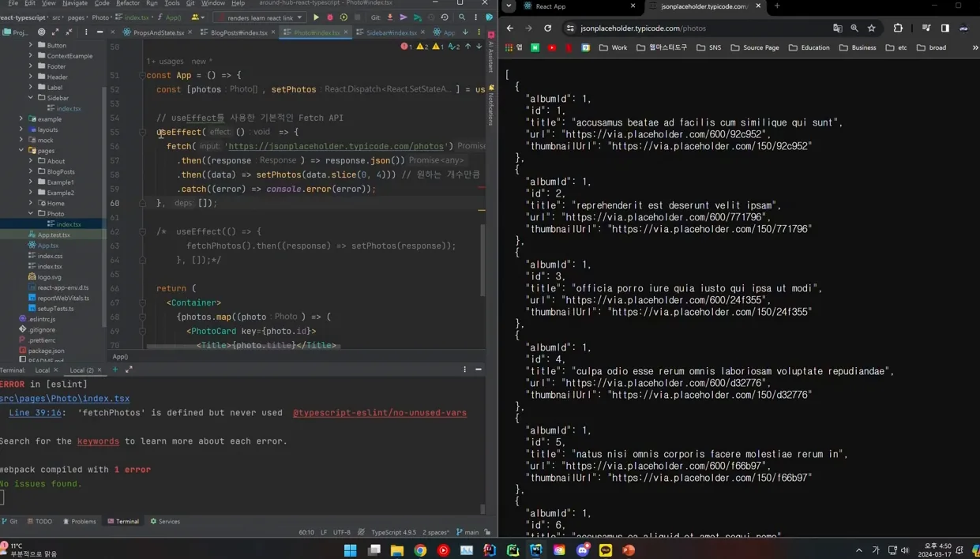Click the translate page icon in address bar
The height and width of the screenshot is (559, 980).
tap(838, 28)
